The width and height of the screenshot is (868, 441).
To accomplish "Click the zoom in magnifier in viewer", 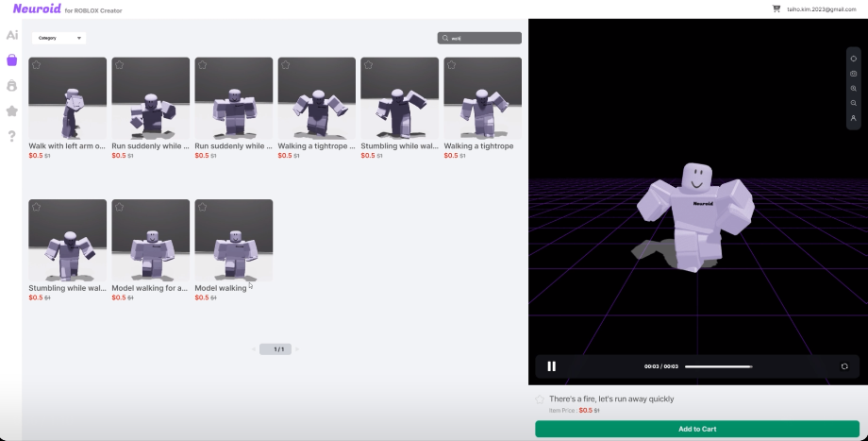I will point(853,88).
